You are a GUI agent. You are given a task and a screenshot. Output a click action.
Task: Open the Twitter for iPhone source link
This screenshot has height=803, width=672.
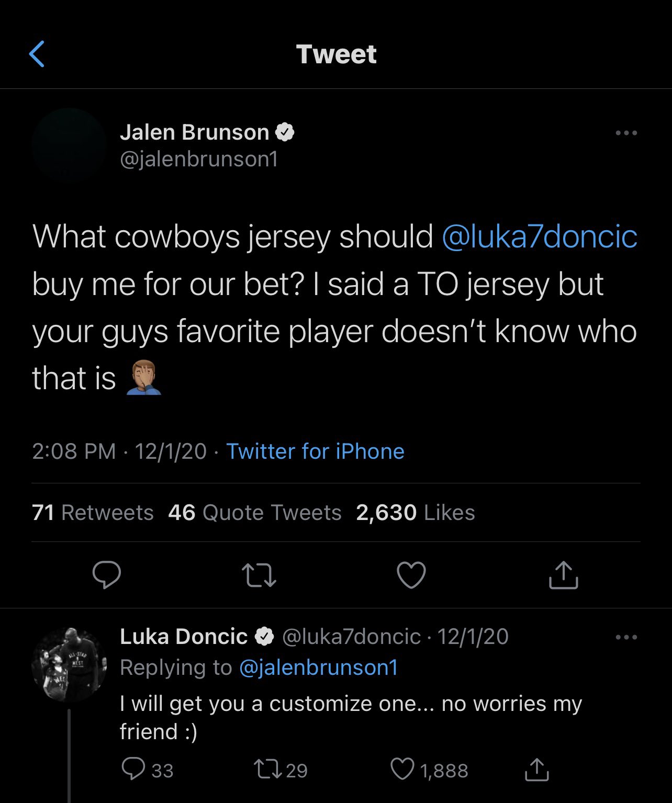pos(315,451)
